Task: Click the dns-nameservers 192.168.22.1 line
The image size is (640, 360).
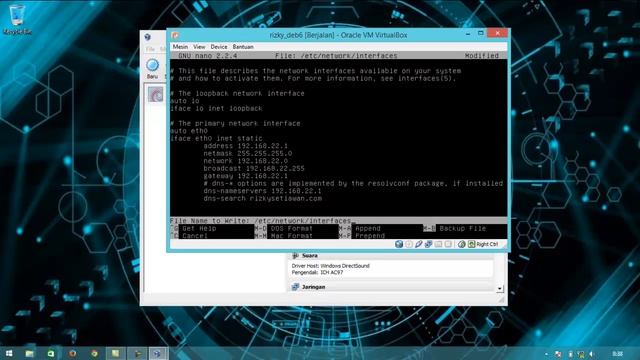Action: click(262, 191)
